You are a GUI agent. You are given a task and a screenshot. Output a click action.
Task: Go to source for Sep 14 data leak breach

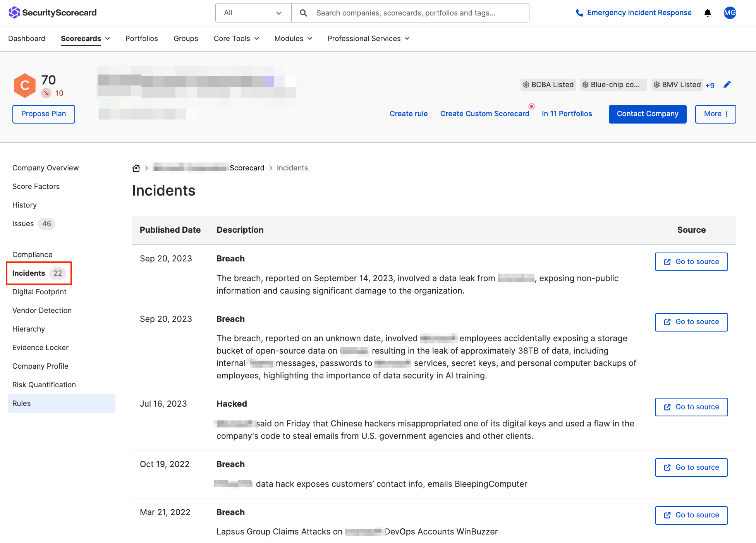coord(691,262)
